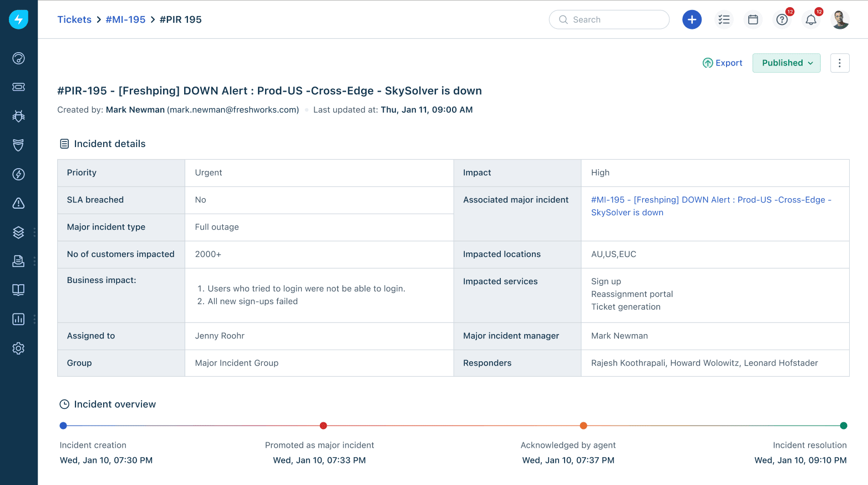Open the task checklist icon in header
The height and width of the screenshot is (485, 868).
point(724,19)
